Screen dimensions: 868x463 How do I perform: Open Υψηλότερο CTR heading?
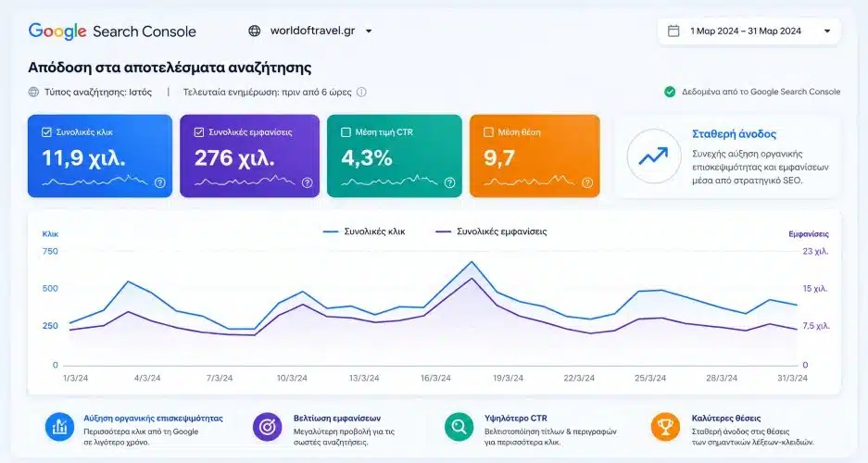pos(515,419)
